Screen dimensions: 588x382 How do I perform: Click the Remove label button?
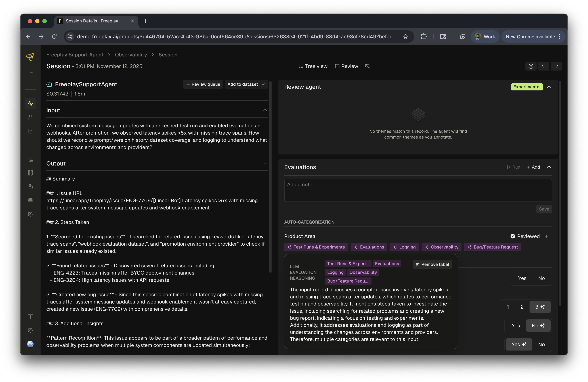pos(432,264)
